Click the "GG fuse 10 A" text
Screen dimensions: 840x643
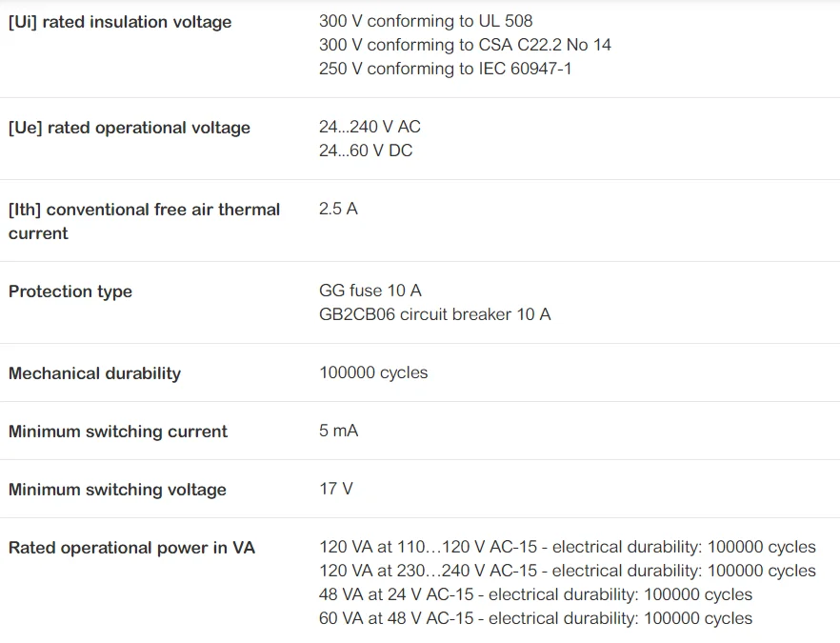370,291
